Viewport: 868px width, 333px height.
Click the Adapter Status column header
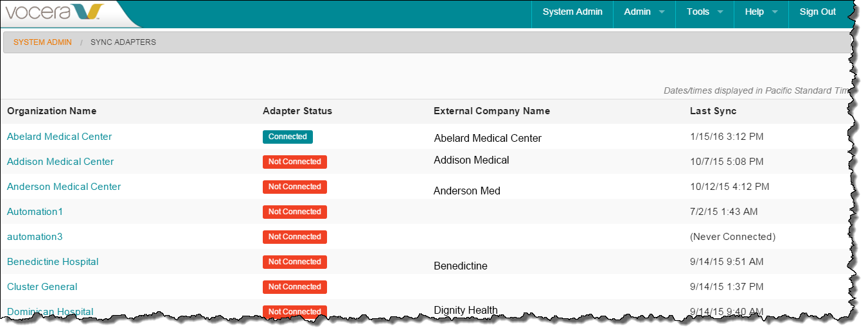point(297,111)
